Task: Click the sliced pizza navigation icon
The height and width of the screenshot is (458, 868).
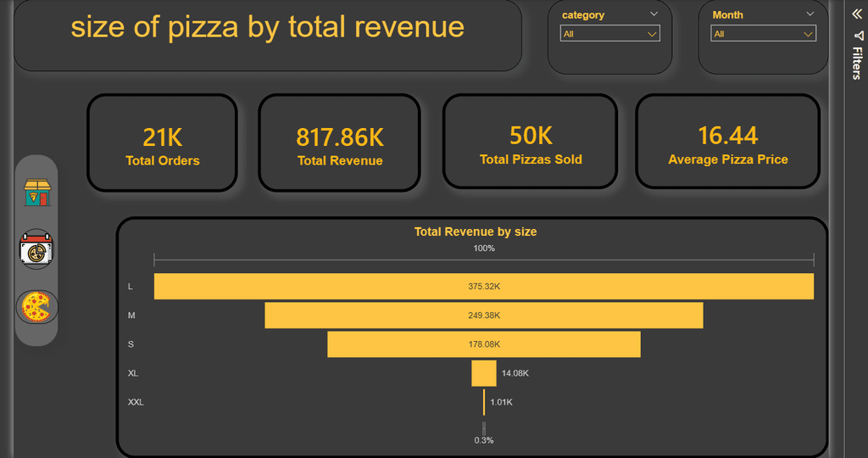Action: tap(37, 306)
